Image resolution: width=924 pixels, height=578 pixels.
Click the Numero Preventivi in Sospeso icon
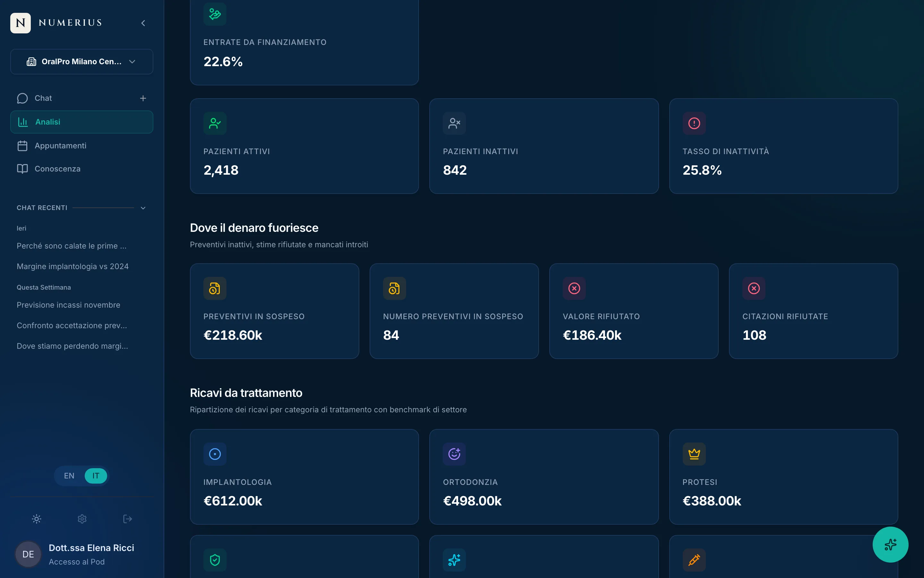coord(394,288)
